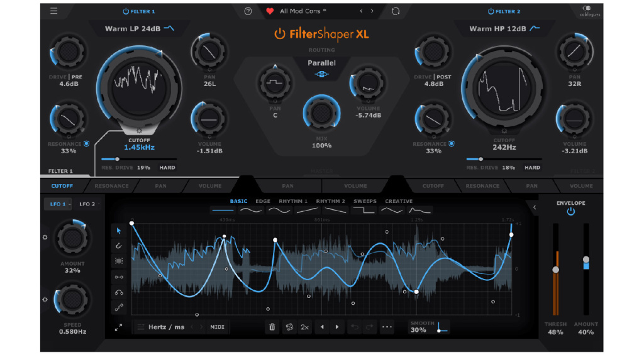Click the red heart favorite icon
Screen dimensions: 644x355
pyautogui.click(x=270, y=11)
